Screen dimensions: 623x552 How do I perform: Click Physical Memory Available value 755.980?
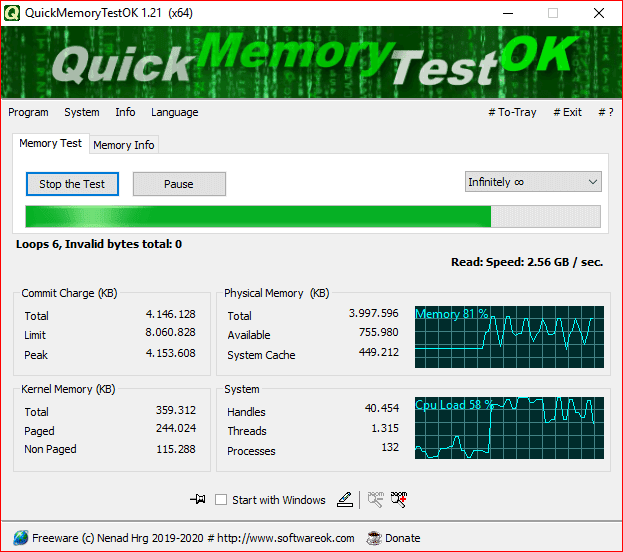coord(378,332)
